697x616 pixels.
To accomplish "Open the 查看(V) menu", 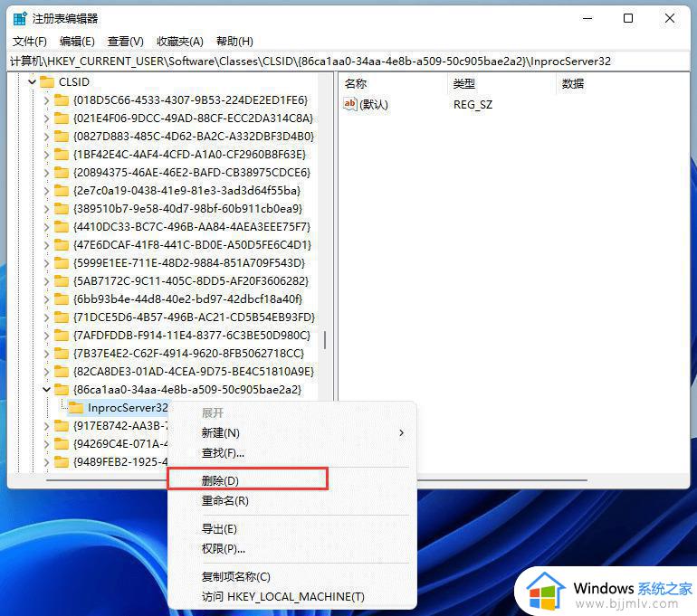I will point(125,42).
